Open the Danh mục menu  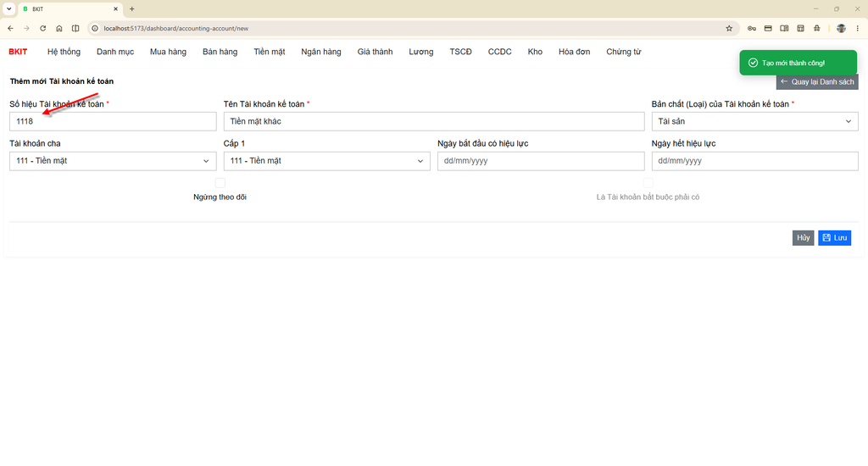[x=115, y=52]
